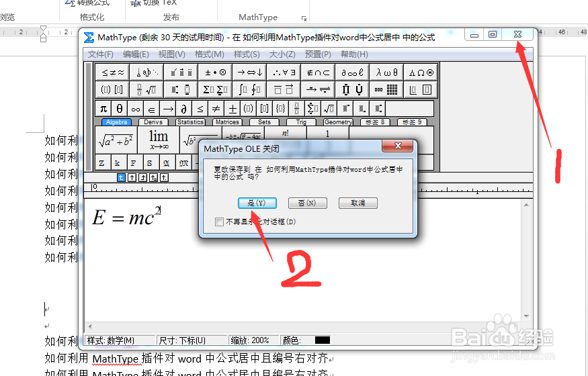Viewport: 588px width, 376px height.
Task: Open the spaces and ellipses palette
Action: pos(146,73)
